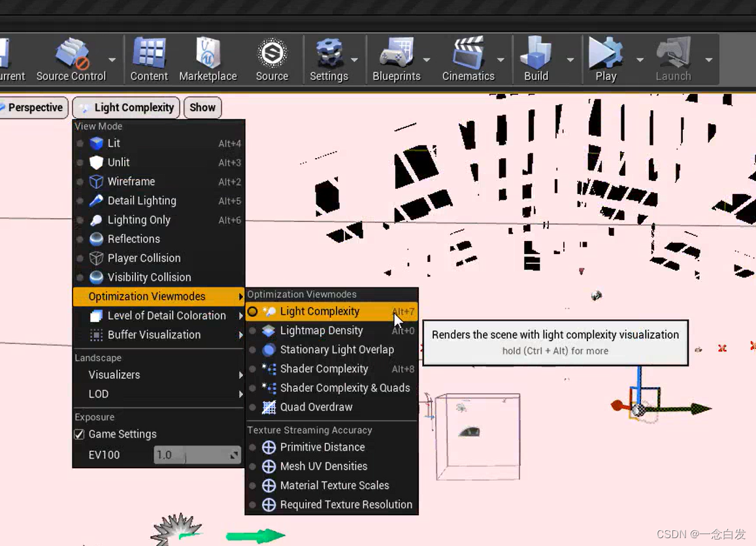
Task: Start Play with the Play icon
Action: [606, 52]
